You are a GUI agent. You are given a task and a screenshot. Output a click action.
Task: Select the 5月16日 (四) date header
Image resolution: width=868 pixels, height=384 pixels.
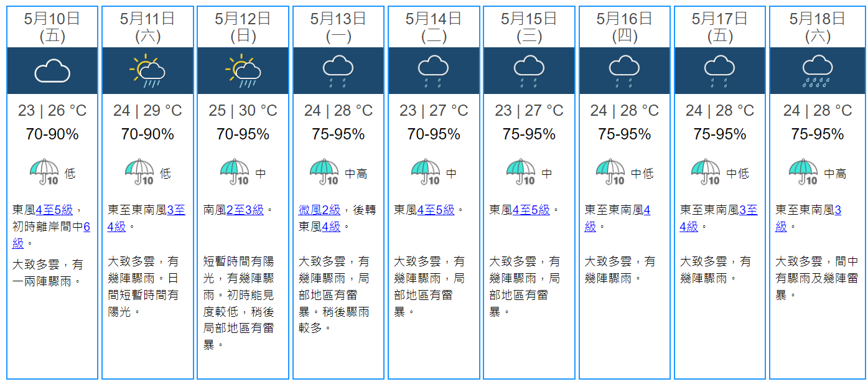coord(624,27)
